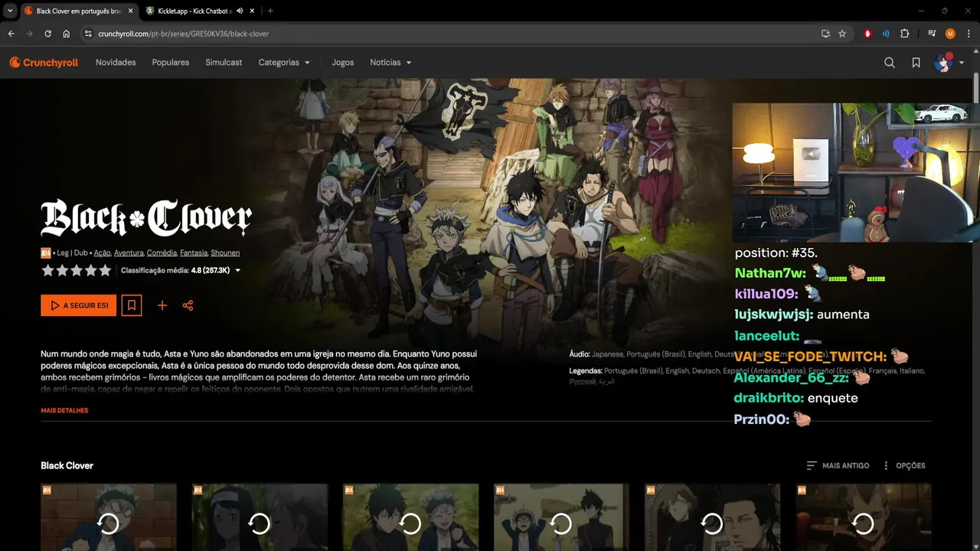Click the Black Clover season heading
This screenshot has width=980, height=551.
(67, 465)
